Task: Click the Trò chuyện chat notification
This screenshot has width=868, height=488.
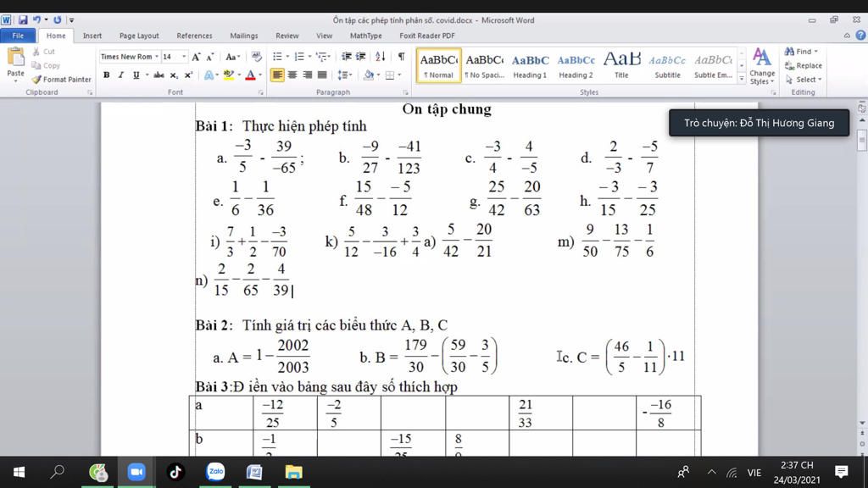Action: tap(759, 123)
